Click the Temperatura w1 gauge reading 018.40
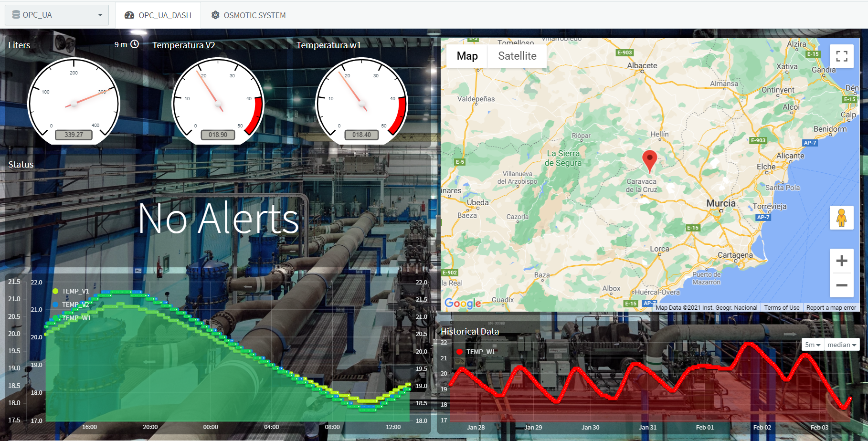 point(361,135)
